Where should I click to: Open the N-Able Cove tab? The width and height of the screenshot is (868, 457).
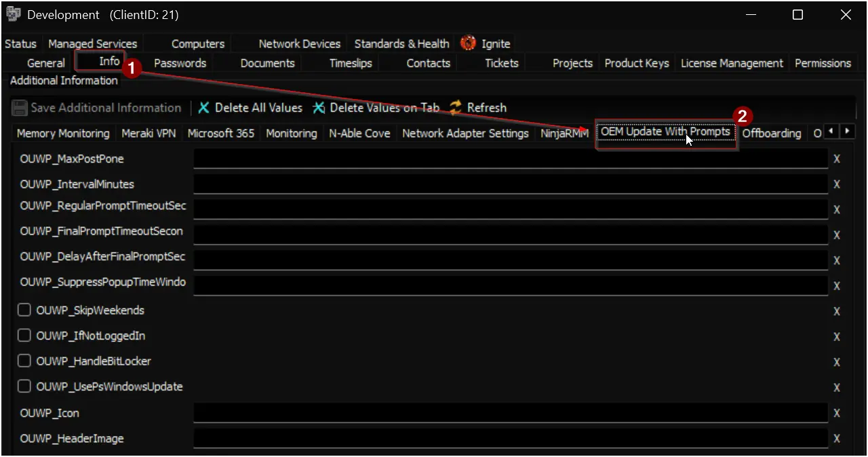tap(360, 134)
